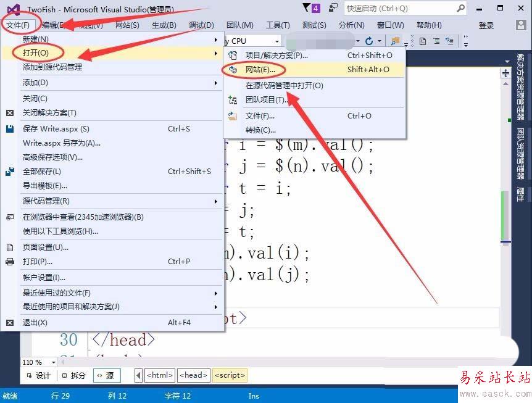Click the <head> breadcrumb tag button
The image size is (532, 403).
coord(194,375)
